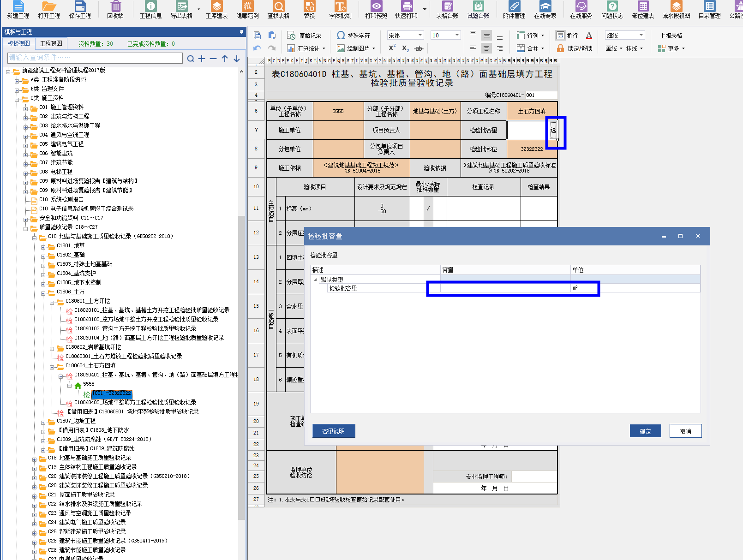Click the 快速打印 printer icon
The width and height of the screenshot is (743, 560).
[407, 10]
